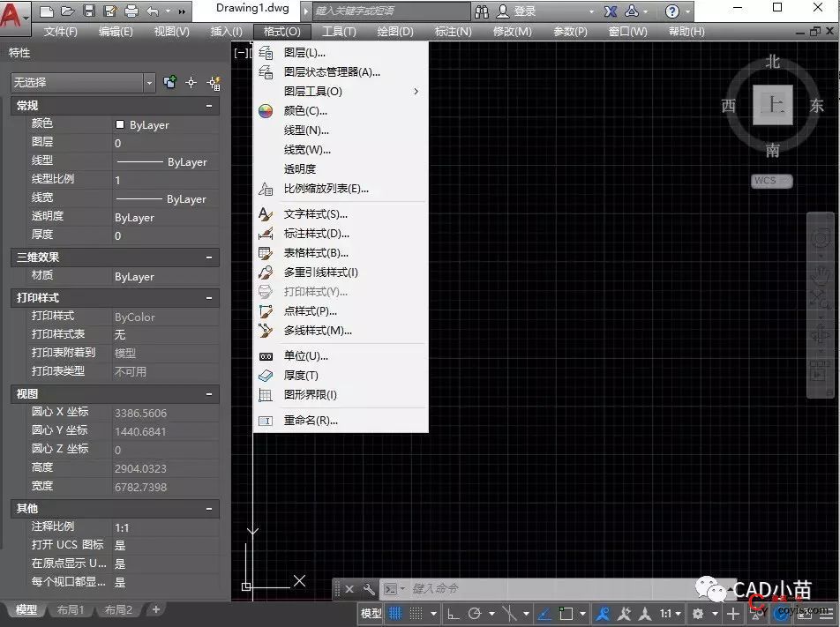Viewport: 840px width, 627px height.
Task: Click in the keyword search field
Action: 391,11
